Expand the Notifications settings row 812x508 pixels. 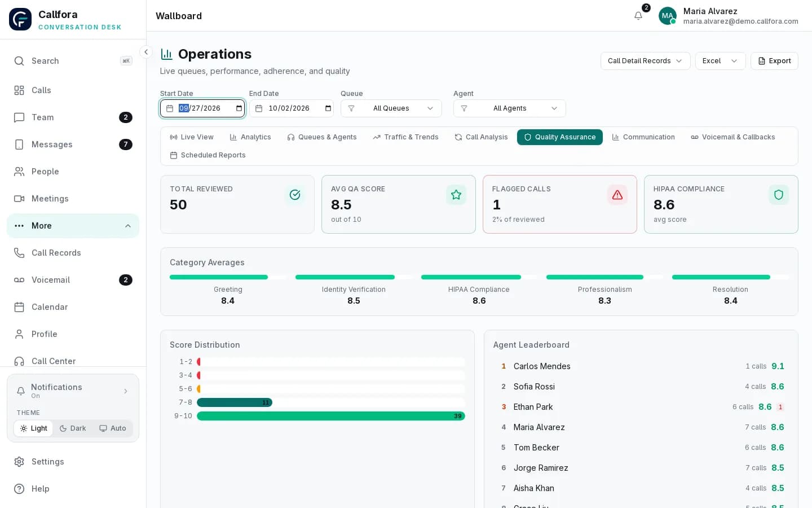click(x=73, y=391)
